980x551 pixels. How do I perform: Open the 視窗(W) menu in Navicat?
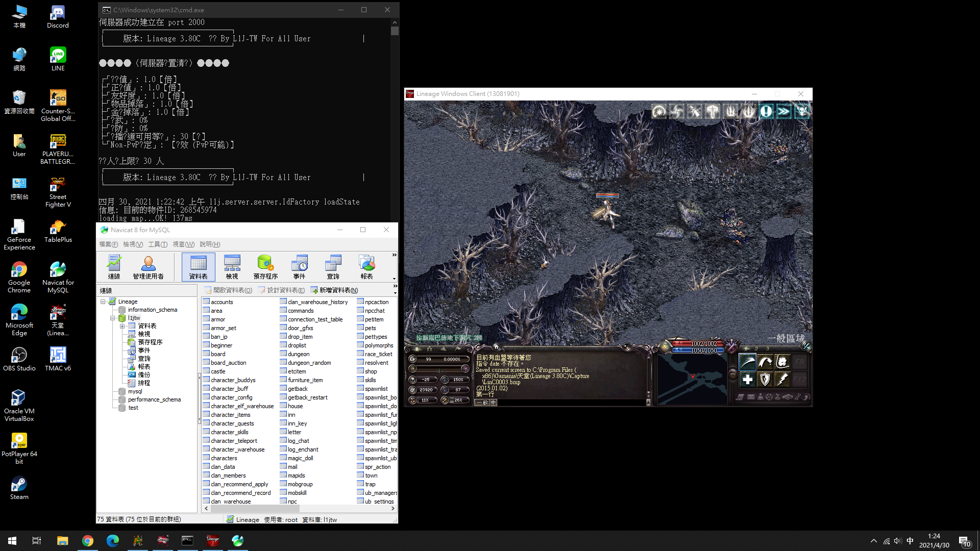click(183, 244)
